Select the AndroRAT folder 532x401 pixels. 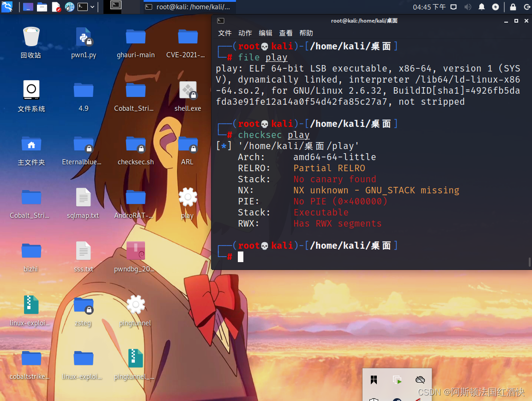(134, 203)
